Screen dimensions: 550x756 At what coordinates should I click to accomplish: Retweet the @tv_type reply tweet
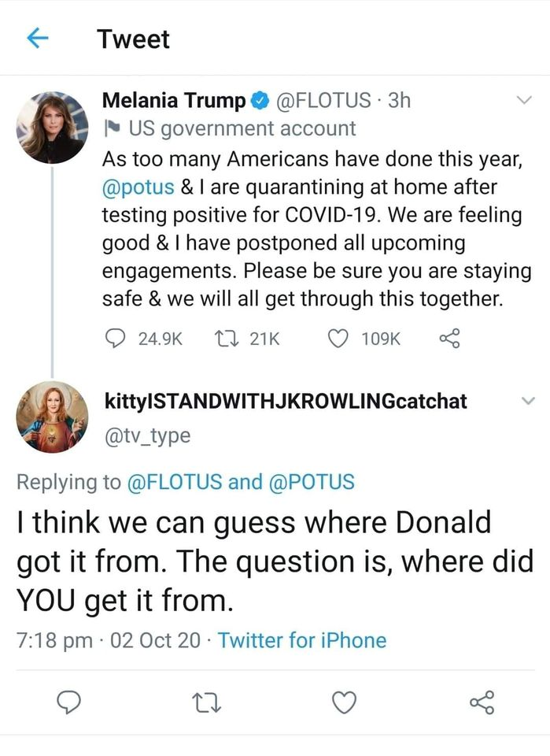click(205, 701)
